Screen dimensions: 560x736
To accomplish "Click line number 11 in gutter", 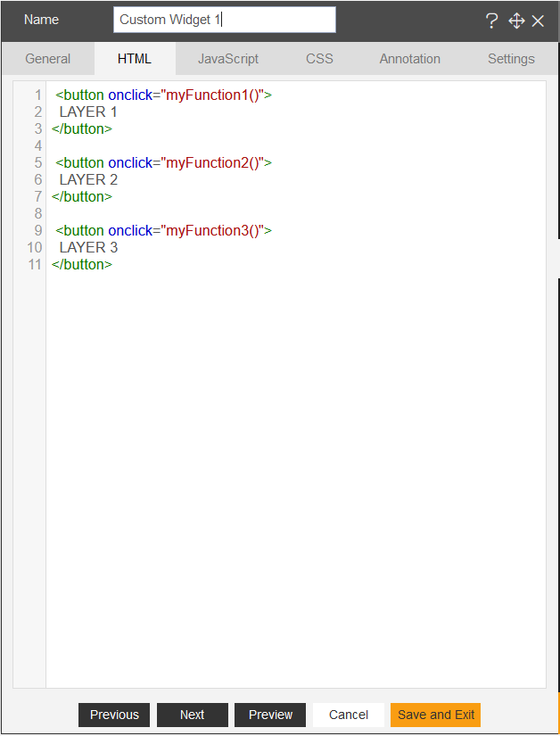I will (x=35, y=264).
